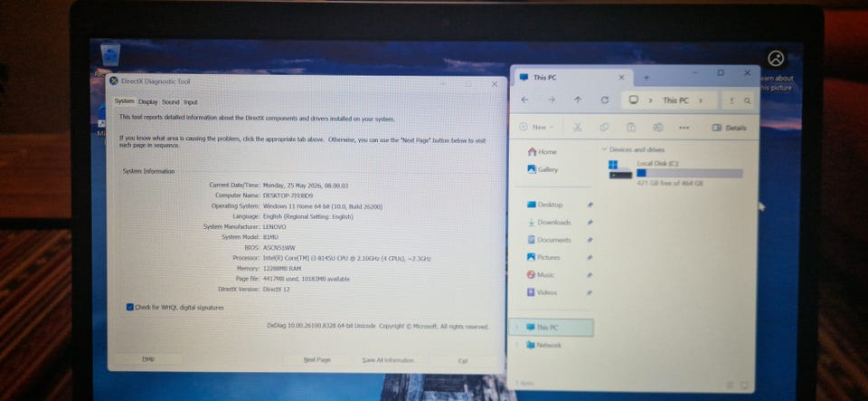
Task: Expand This PC tree node chevron
Action: pos(516,328)
